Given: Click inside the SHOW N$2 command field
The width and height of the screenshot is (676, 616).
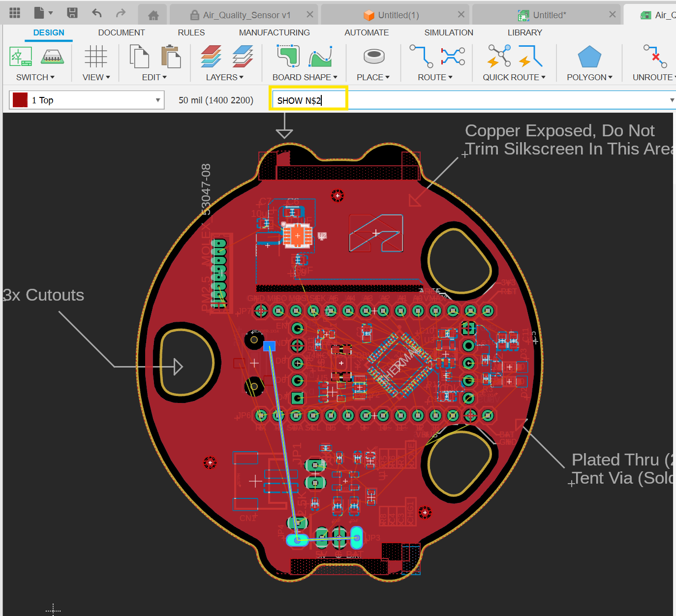Looking at the screenshot, I should (x=307, y=100).
